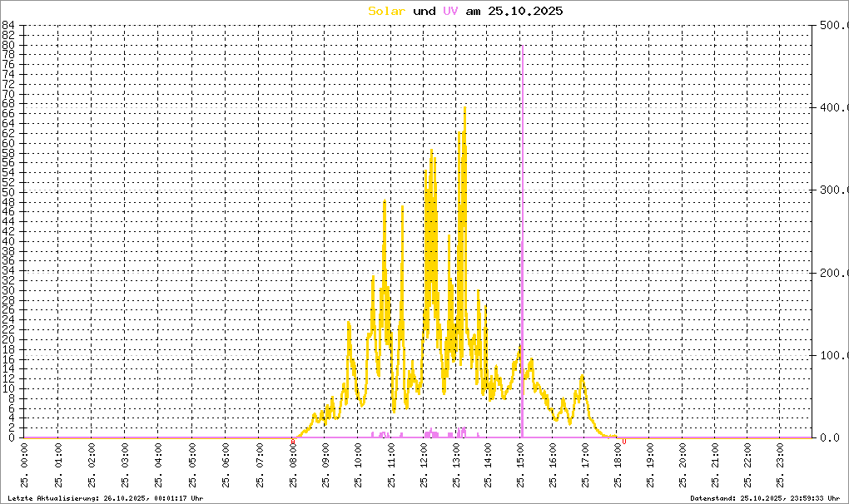Screen dimensions: 849x504
Task: Click the 84 left axis value
Action: 7,25
